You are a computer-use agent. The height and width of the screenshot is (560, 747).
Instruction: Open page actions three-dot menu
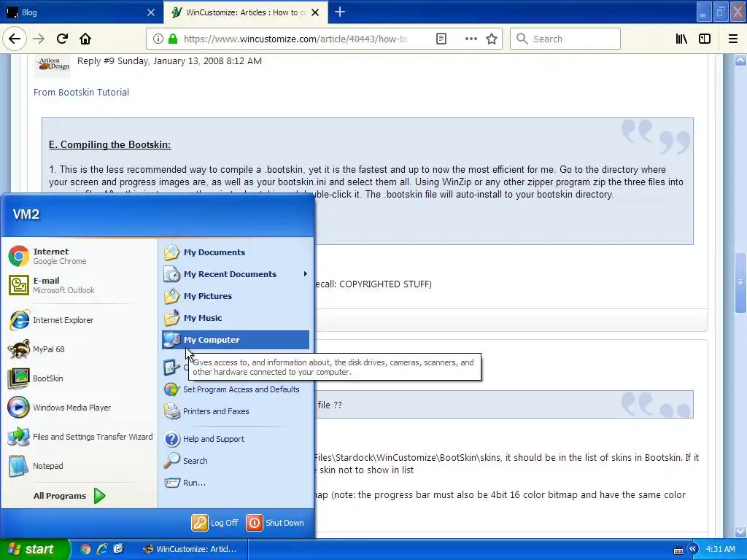[471, 39]
